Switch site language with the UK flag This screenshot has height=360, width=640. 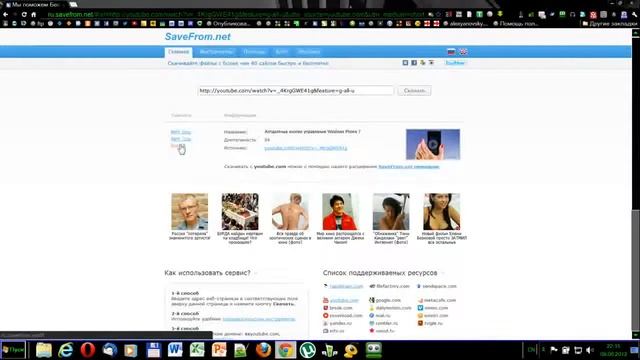(x=463, y=51)
